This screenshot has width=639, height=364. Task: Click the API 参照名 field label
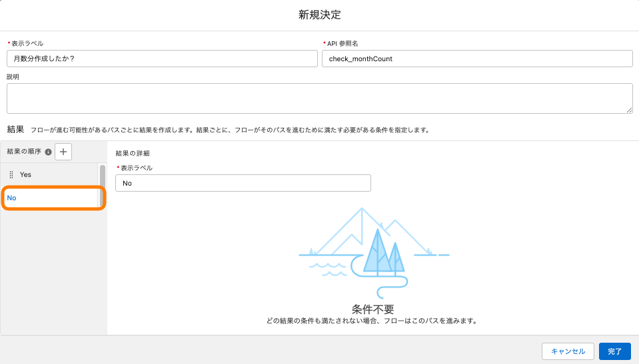click(342, 43)
